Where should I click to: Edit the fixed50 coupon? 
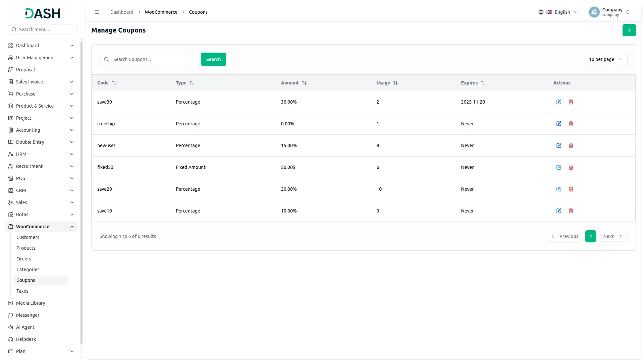[x=559, y=167]
